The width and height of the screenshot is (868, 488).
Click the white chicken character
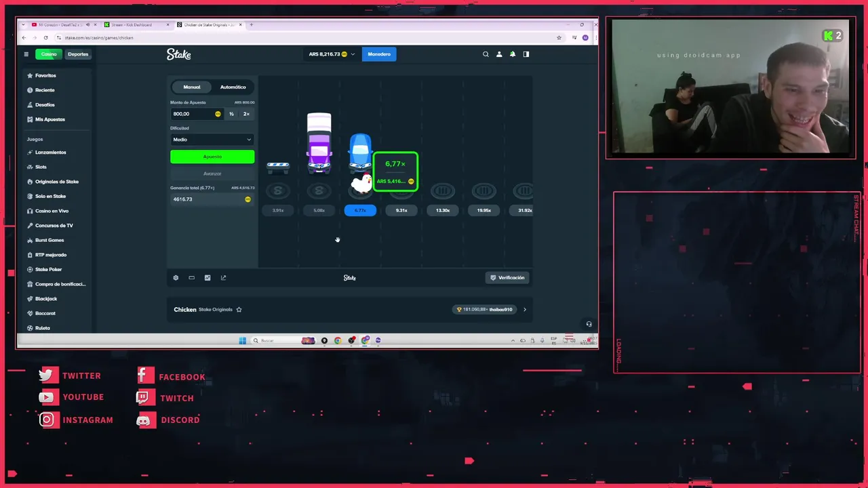[362, 184]
